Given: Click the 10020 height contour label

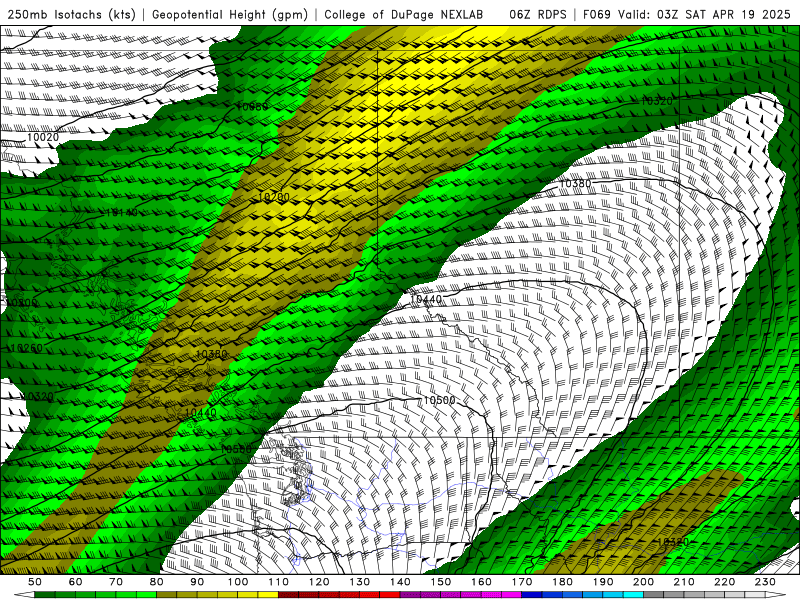Looking at the screenshot, I should pos(42,137).
